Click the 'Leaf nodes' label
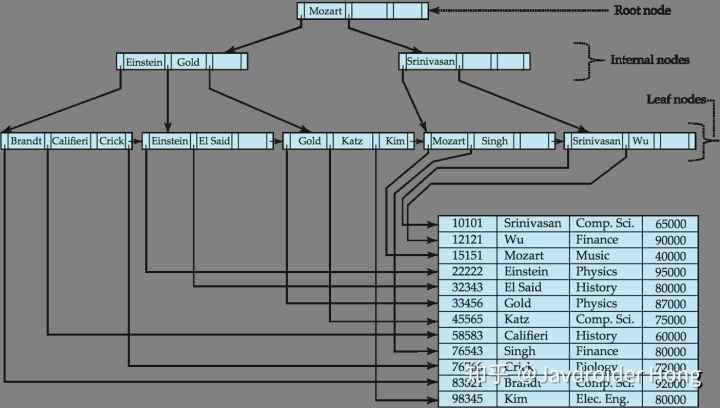720x408 pixels. pyautogui.click(x=676, y=99)
